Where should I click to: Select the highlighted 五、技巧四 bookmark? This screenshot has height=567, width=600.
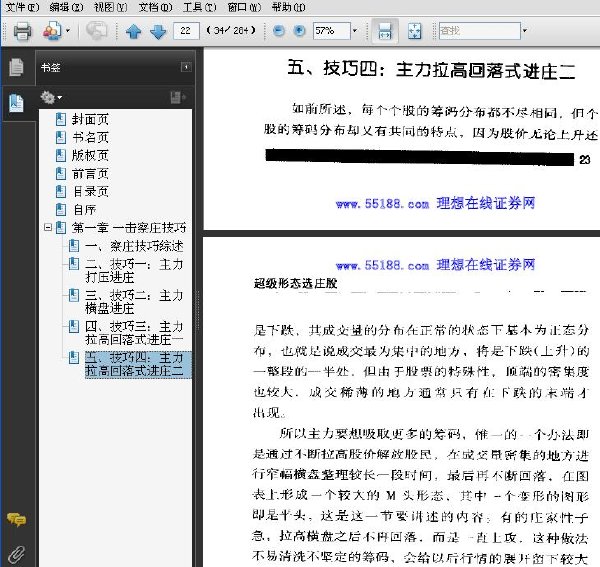138,365
